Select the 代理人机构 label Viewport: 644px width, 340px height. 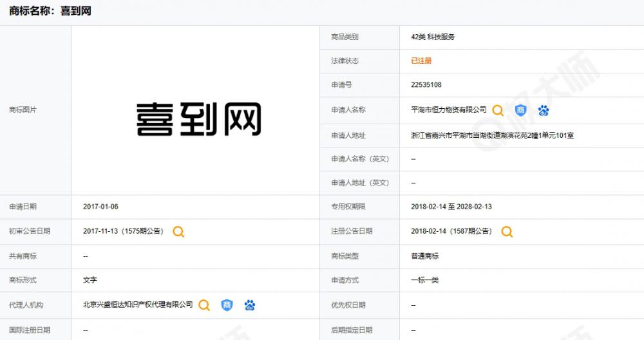point(26,305)
